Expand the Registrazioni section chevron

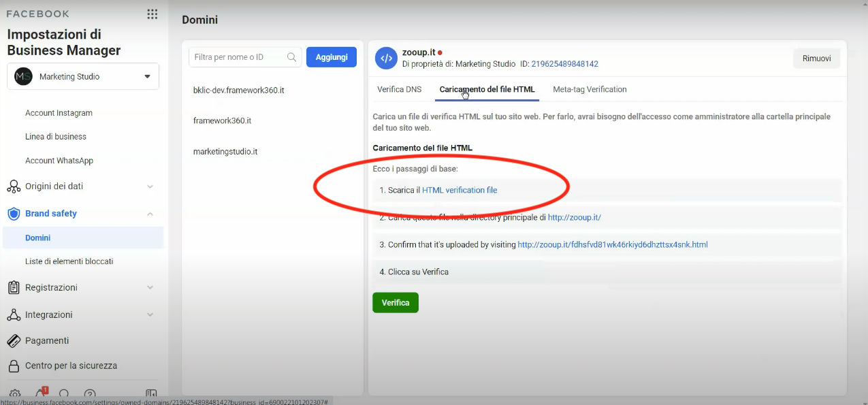pos(150,288)
